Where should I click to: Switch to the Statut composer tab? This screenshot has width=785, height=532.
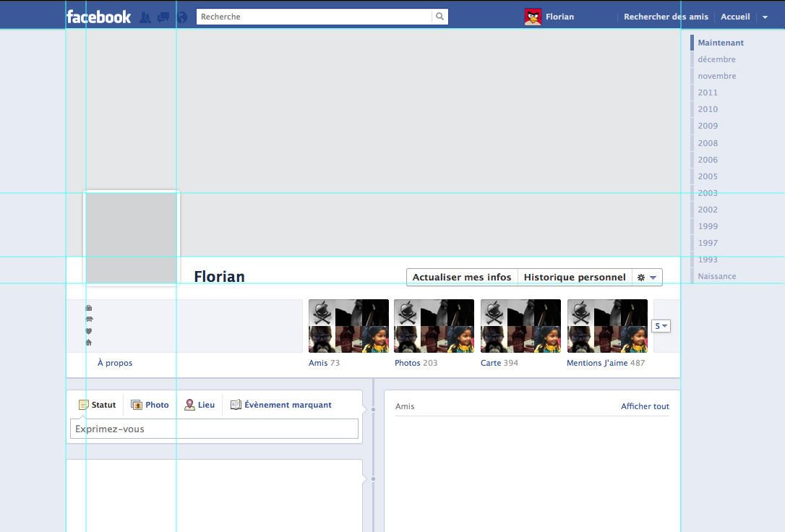[x=97, y=405]
